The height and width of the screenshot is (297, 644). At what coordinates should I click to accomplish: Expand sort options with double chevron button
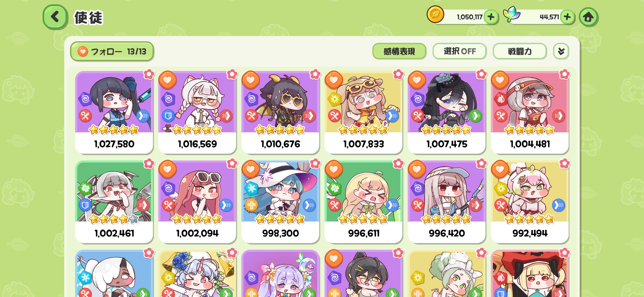[561, 51]
